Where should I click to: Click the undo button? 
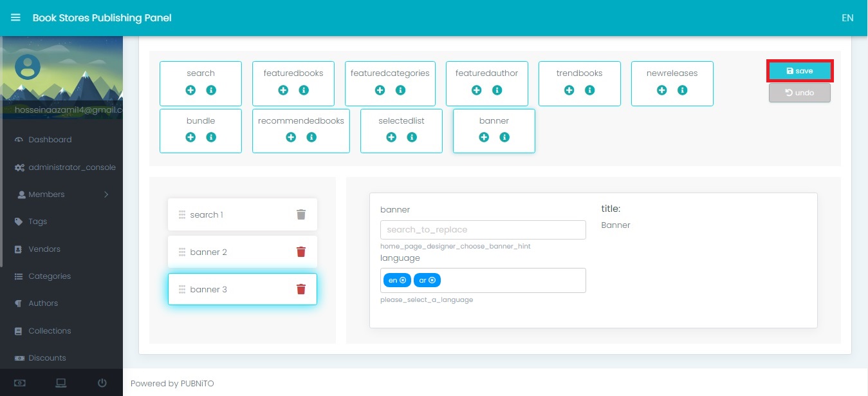799,93
